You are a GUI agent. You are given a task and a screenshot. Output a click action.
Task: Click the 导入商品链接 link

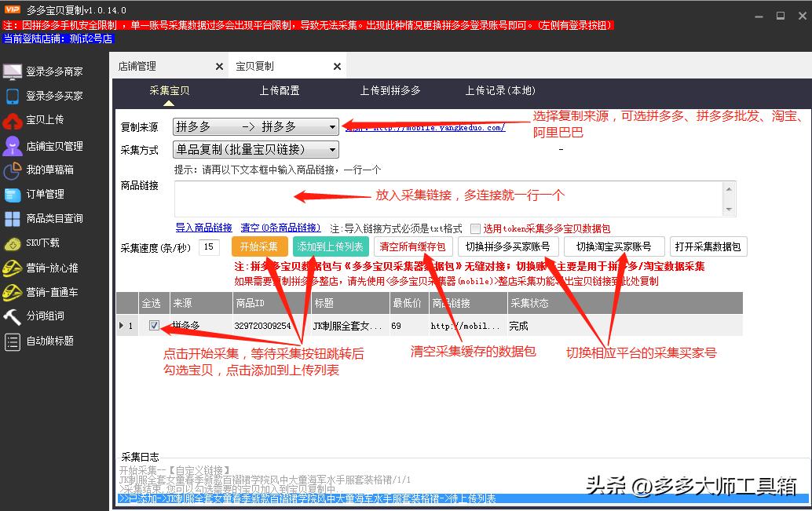pyautogui.click(x=205, y=228)
